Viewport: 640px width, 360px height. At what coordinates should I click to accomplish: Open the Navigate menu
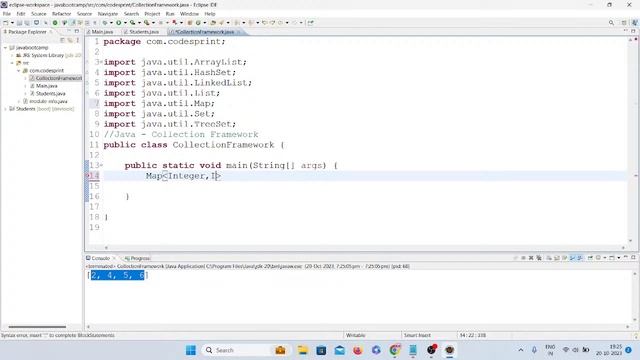108,14
